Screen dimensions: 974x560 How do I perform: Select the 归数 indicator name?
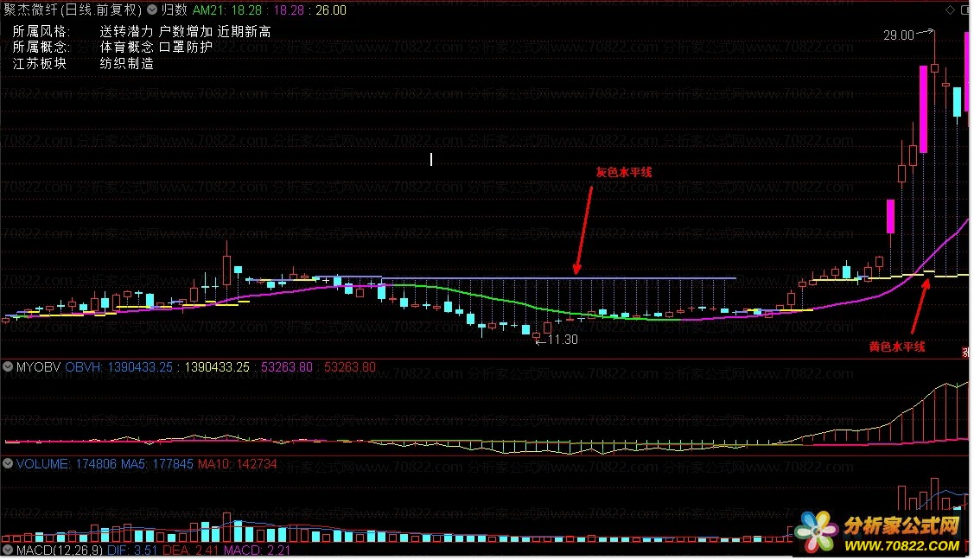point(174,10)
